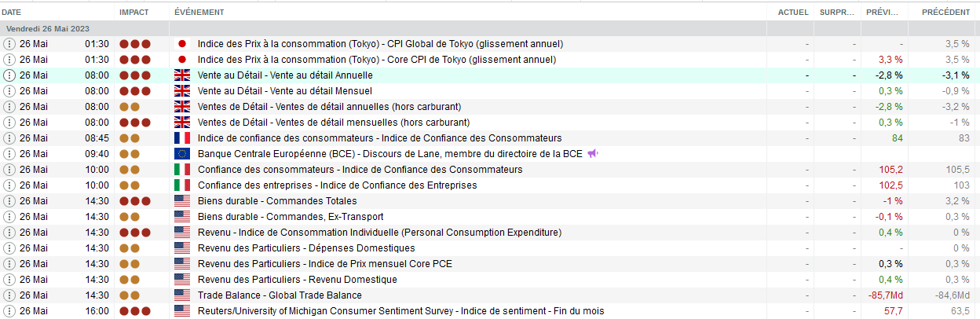Sort by the IMPACT column header

pyautogui.click(x=132, y=13)
